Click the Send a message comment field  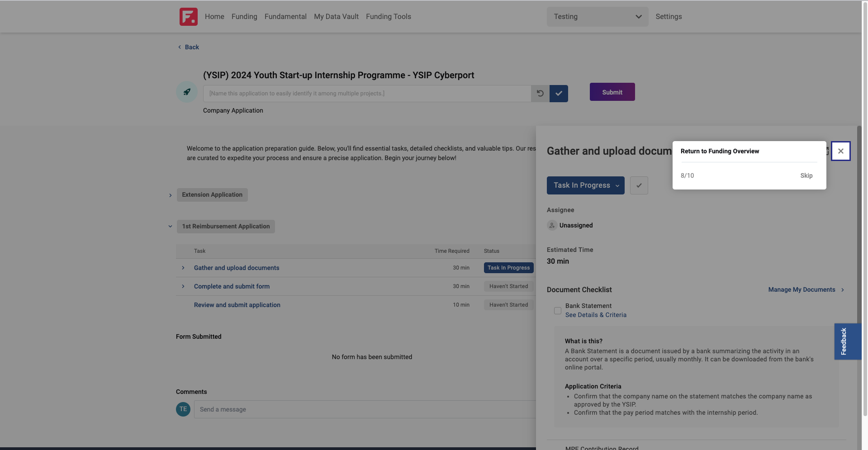(365, 409)
